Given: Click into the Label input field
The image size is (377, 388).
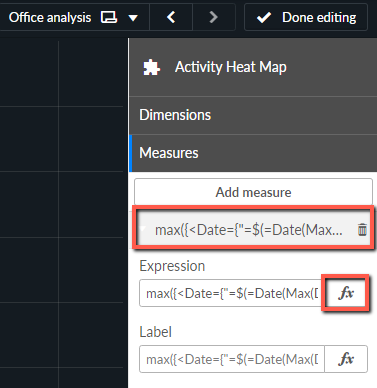Looking at the screenshot, I should click(x=232, y=359).
